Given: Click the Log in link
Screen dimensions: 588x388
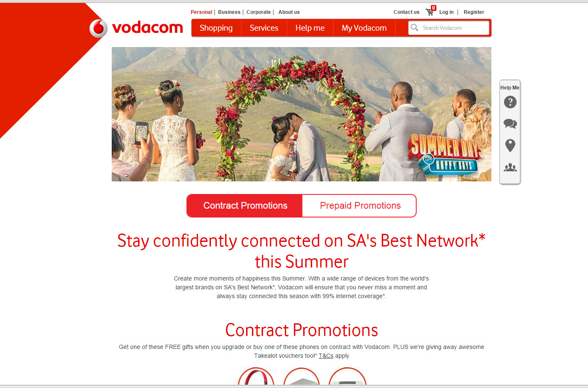Looking at the screenshot, I should pos(446,12).
